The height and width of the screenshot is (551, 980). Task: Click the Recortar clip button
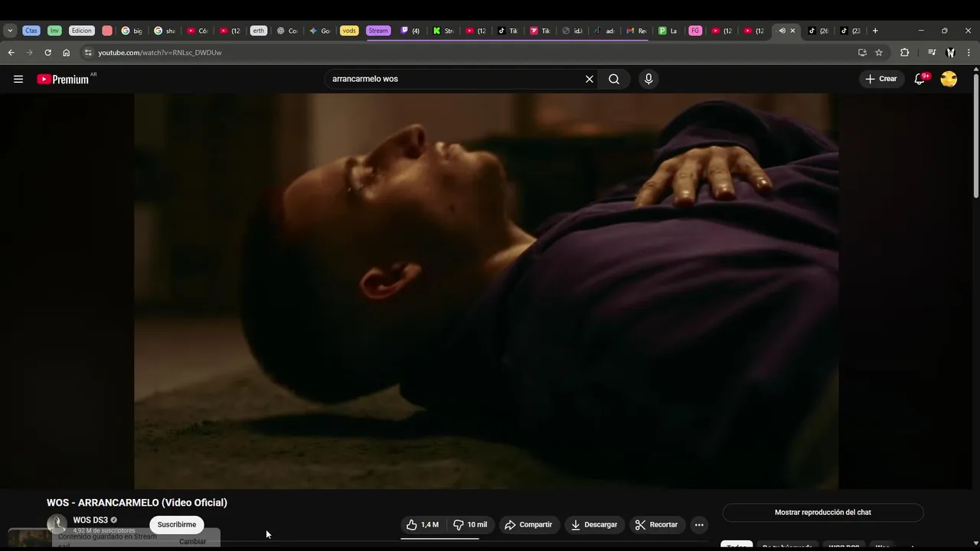(656, 524)
